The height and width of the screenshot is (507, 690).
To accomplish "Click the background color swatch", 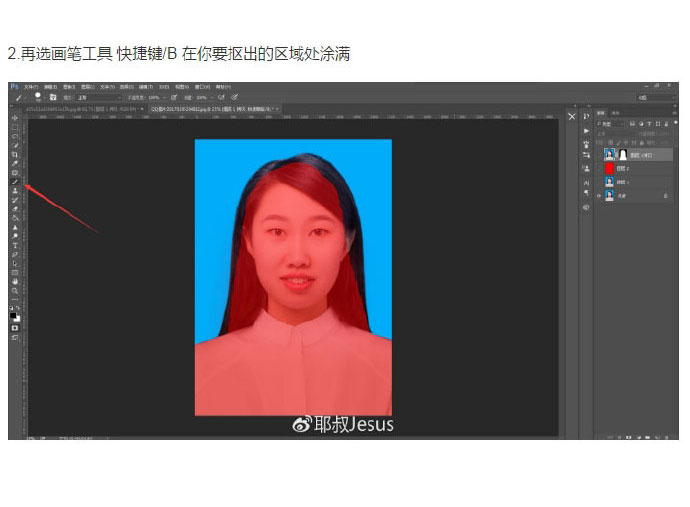I will 18,320.
